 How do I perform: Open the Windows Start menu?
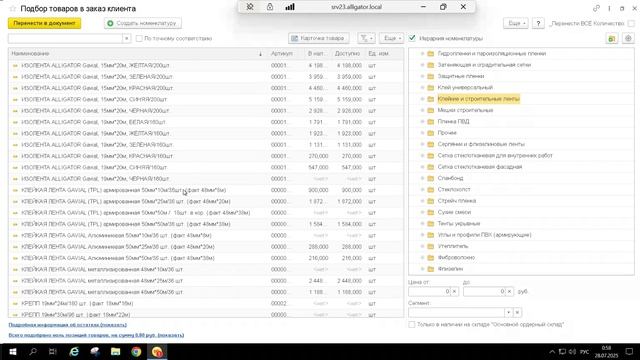point(13,352)
